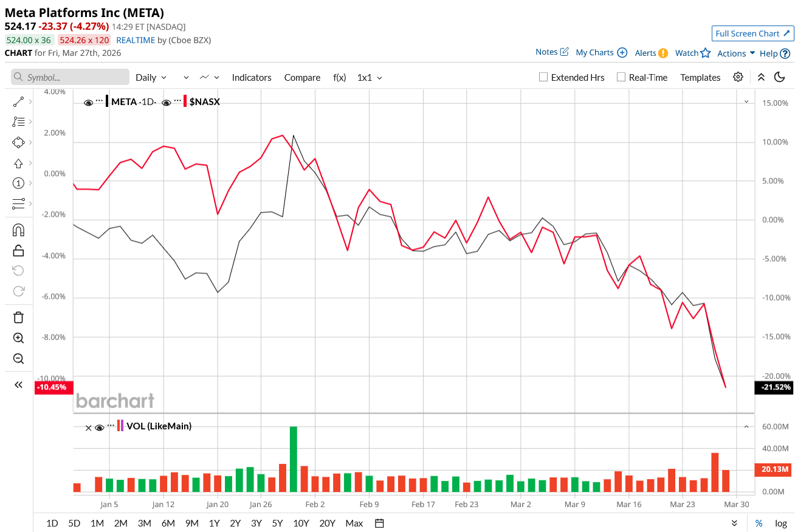Click the Watch star icon
This screenshot has width=795, height=532.
coord(705,53)
